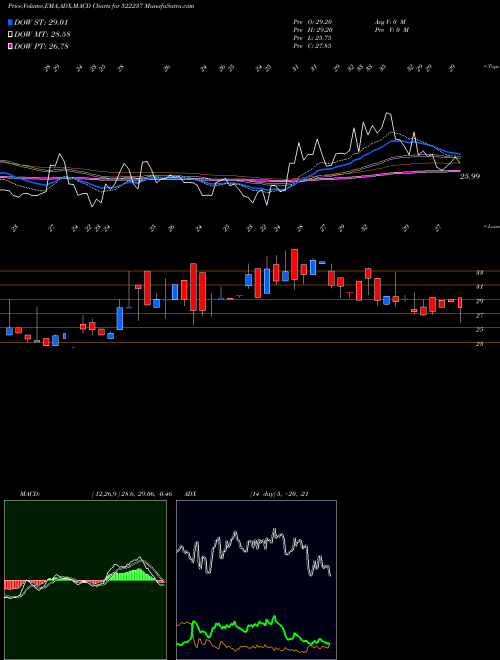Click the 'Pre O: 29.20' value

tap(312, 21)
